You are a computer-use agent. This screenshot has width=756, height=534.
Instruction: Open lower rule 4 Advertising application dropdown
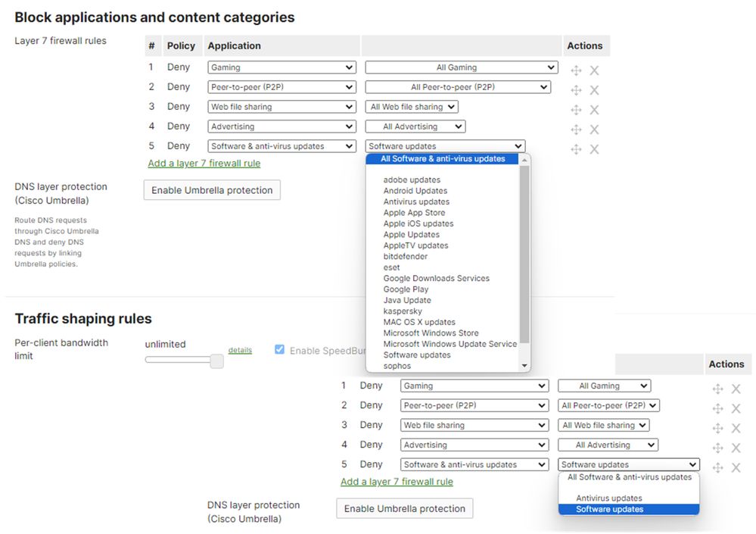pos(474,445)
